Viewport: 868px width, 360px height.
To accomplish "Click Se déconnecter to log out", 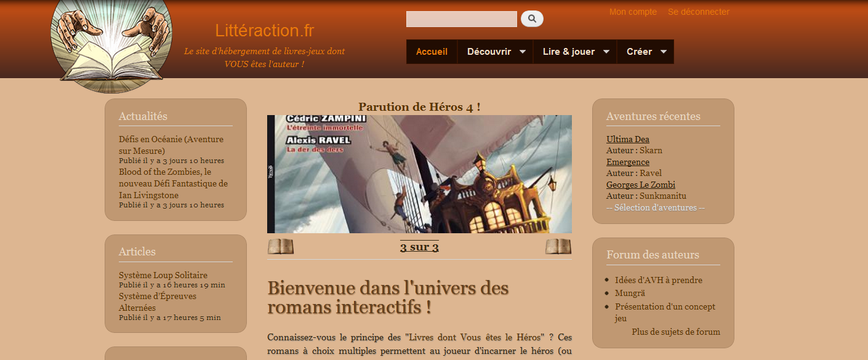I will (698, 12).
